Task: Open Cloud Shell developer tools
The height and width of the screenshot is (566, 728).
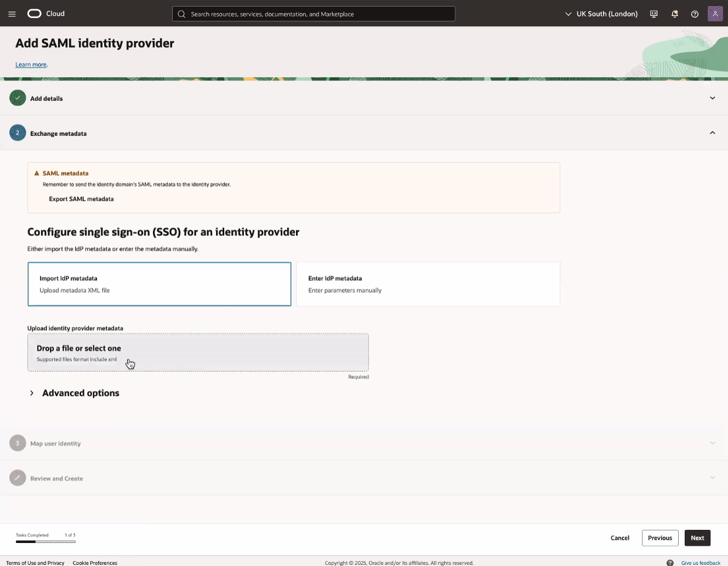Action: 653,14
